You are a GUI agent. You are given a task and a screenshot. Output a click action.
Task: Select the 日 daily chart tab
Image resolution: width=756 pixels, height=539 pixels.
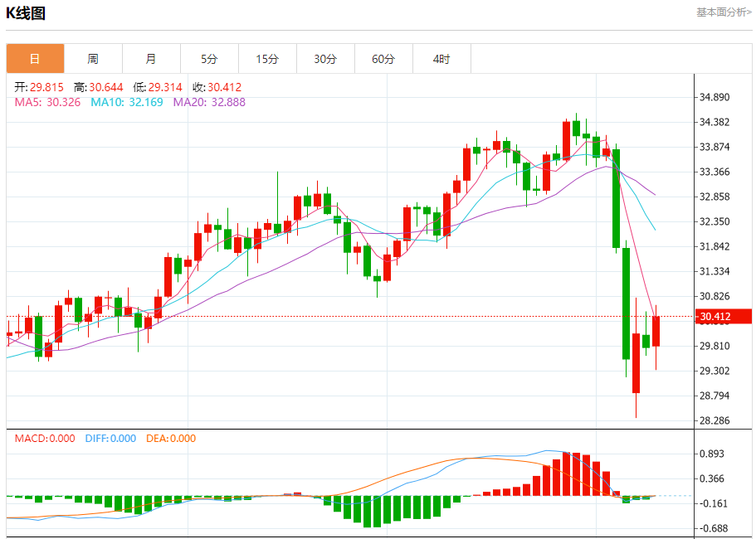pyautogui.click(x=35, y=59)
